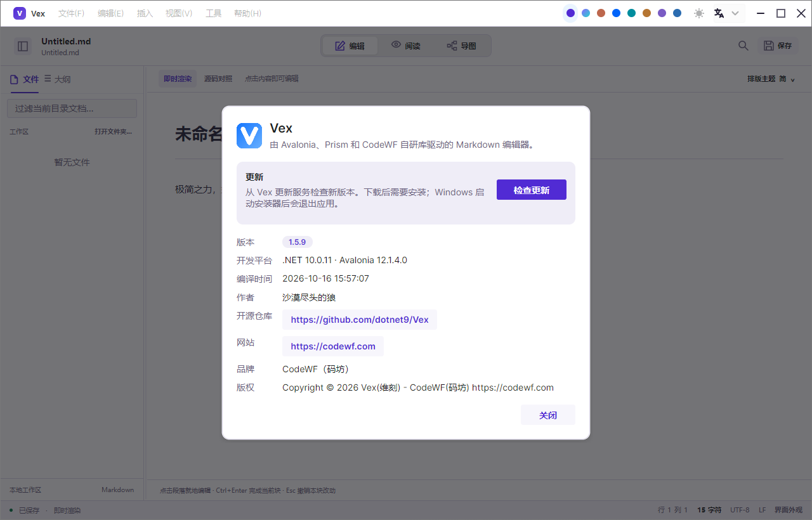Switch to 导图 mind map tab
This screenshot has width=812, height=520.
(x=461, y=46)
